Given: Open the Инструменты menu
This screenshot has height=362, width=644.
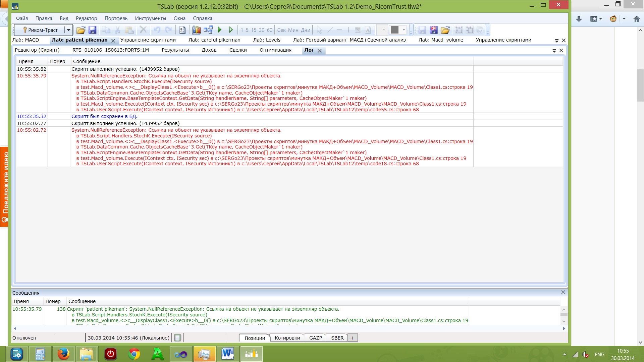Looking at the screenshot, I should (150, 18).
